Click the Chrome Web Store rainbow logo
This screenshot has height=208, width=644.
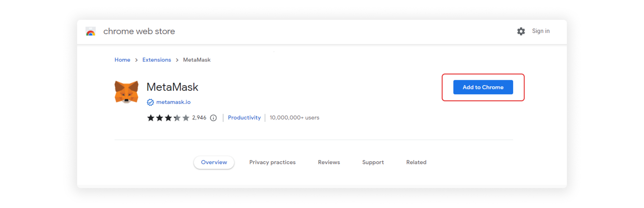(91, 32)
